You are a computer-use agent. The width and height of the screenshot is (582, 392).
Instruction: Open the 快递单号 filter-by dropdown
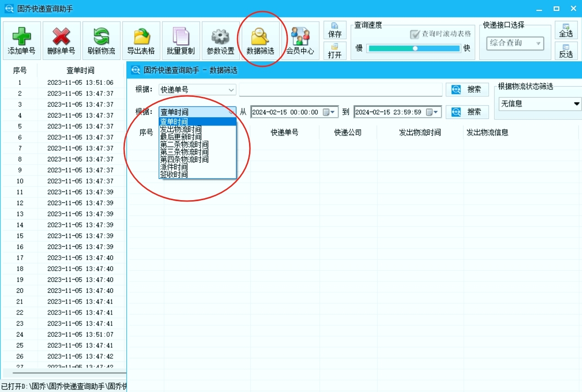[x=197, y=89]
